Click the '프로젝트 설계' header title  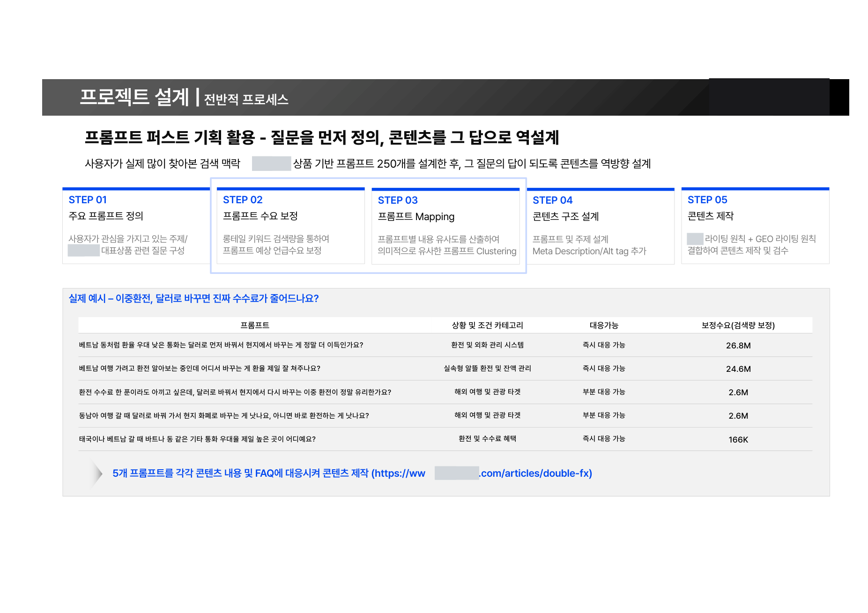pos(134,97)
